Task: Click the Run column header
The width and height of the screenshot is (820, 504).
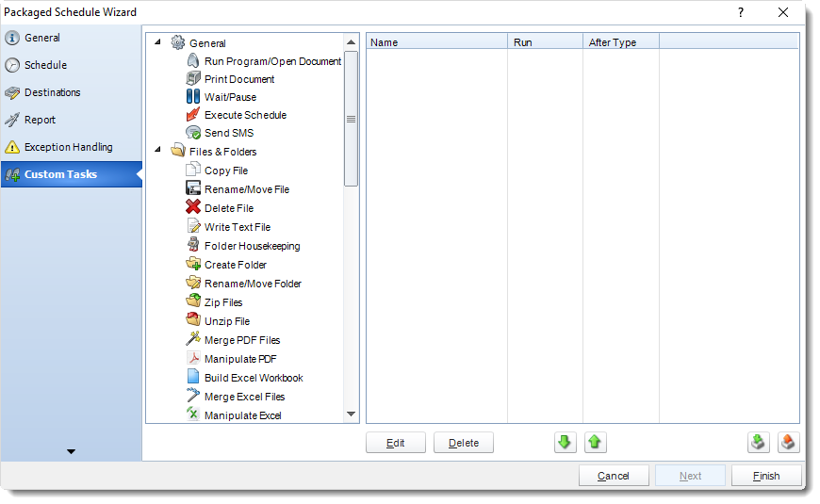Action: pos(546,41)
